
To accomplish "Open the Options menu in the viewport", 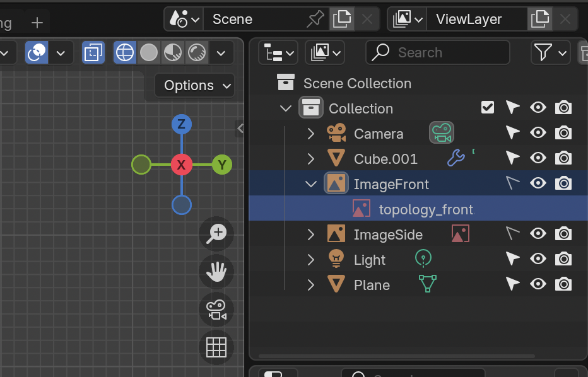I will point(194,85).
